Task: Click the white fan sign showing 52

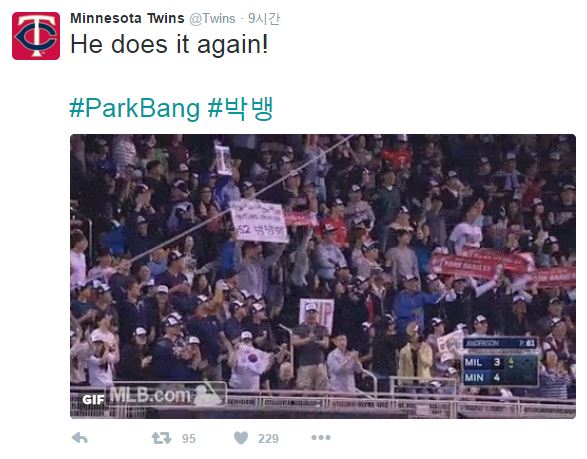Action: (x=259, y=221)
